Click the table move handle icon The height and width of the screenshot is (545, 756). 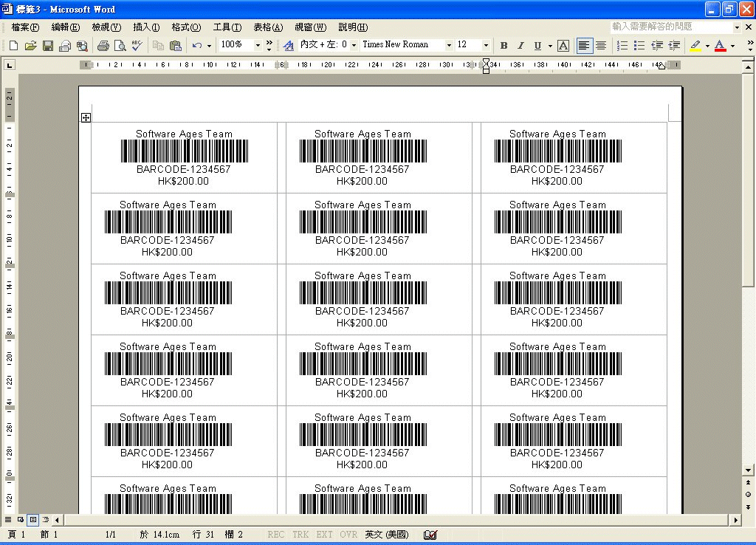pyautogui.click(x=86, y=117)
